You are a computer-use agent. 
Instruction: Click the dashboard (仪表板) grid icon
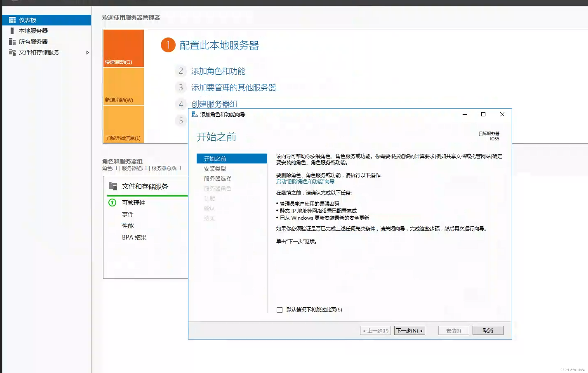[12, 20]
